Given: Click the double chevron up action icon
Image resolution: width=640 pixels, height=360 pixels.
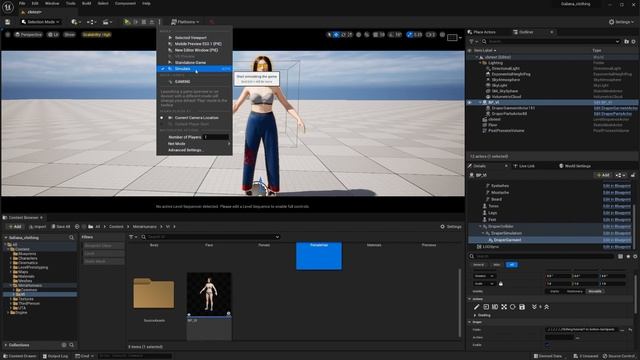Looking at the screenshot, I should (x=547, y=307).
